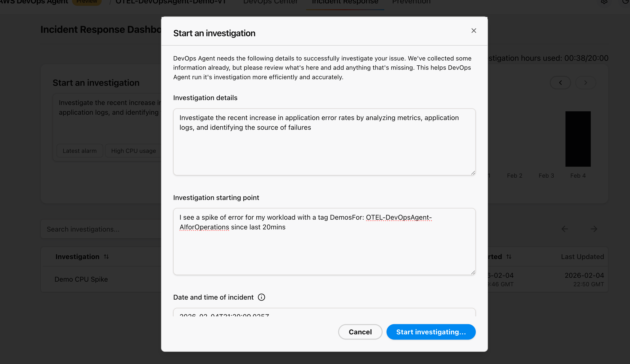Close the Start an investigation dialog

click(474, 30)
